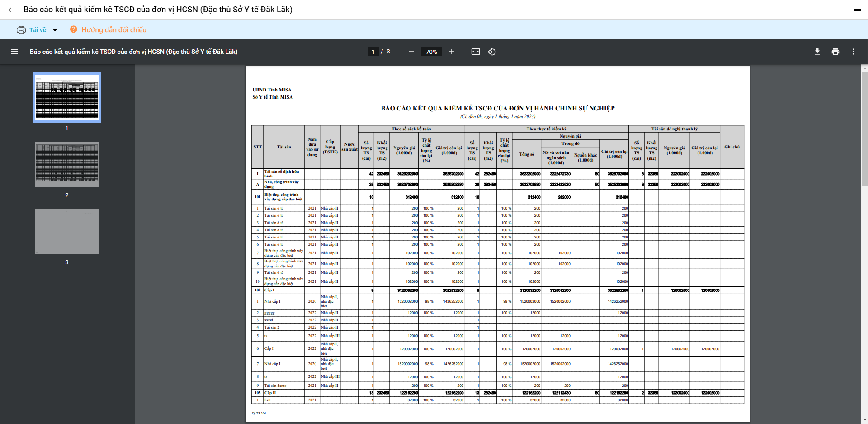
Task: Click the 'Tổng số' column header
Action: [x=527, y=154]
